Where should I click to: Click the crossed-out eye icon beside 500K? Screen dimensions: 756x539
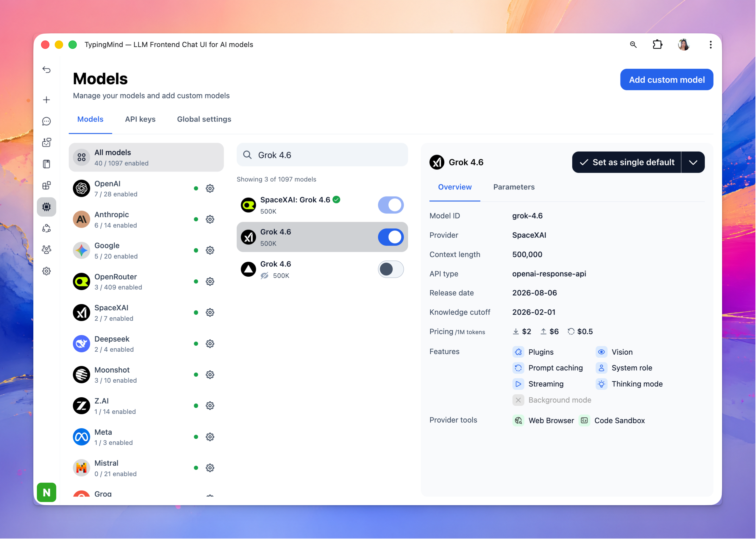(264, 276)
